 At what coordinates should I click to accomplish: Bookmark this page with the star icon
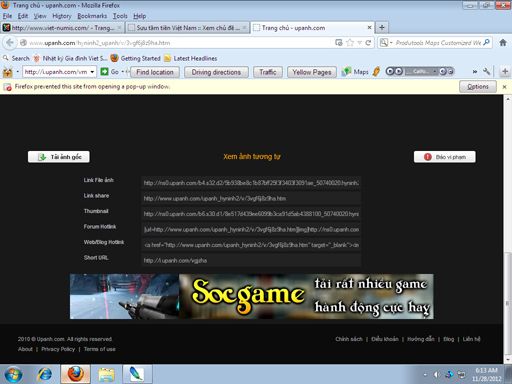pyautogui.click(x=350, y=43)
